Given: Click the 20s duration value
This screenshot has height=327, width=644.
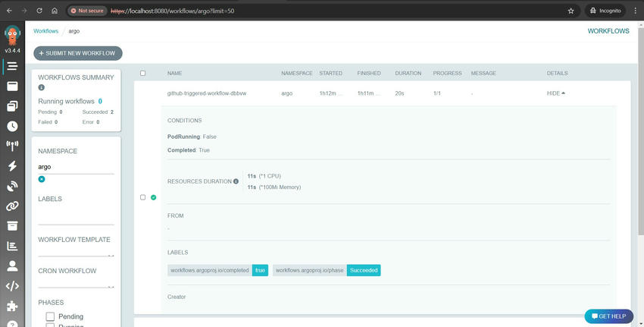Looking at the screenshot, I should (x=399, y=93).
